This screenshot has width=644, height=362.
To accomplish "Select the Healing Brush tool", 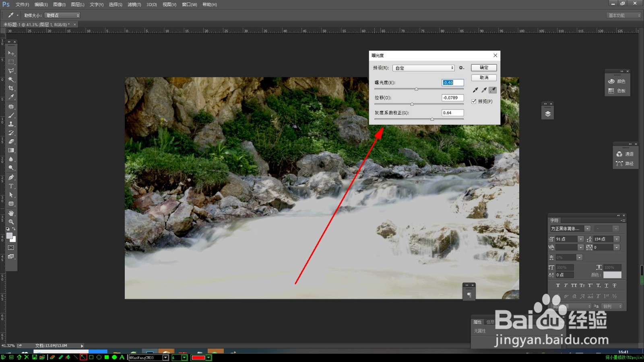I will click(11, 107).
